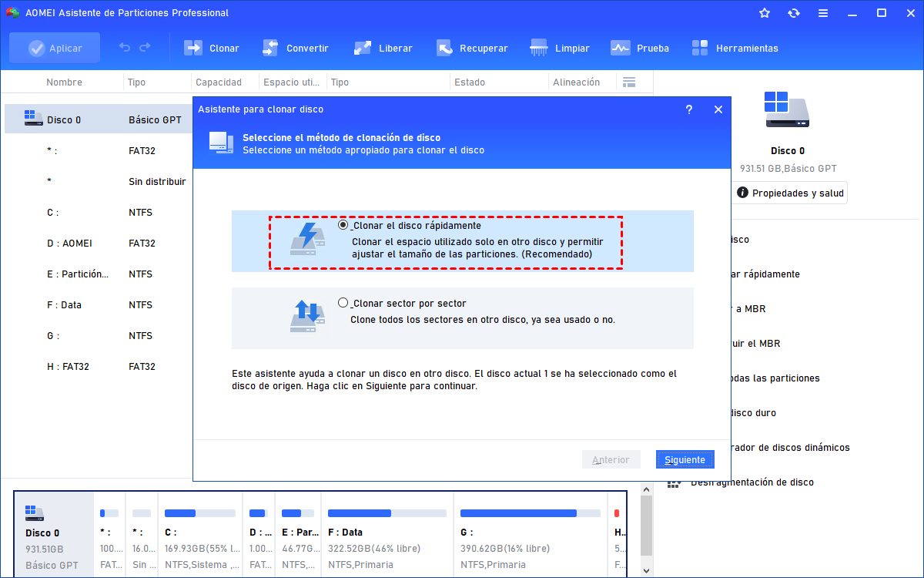The image size is (924, 578).
Task: Close the clone disk wizard dialog
Action: 718,109
